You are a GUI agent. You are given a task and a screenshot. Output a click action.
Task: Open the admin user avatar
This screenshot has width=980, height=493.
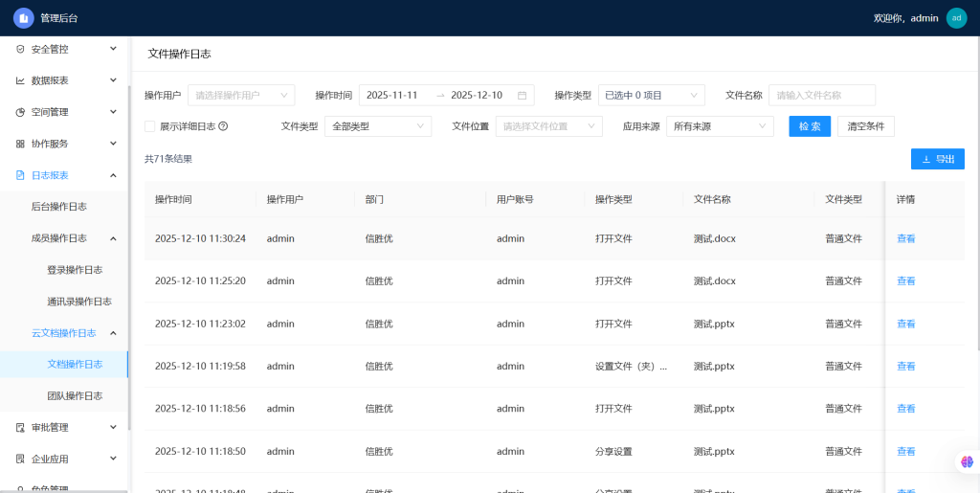pyautogui.click(x=956, y=18)
